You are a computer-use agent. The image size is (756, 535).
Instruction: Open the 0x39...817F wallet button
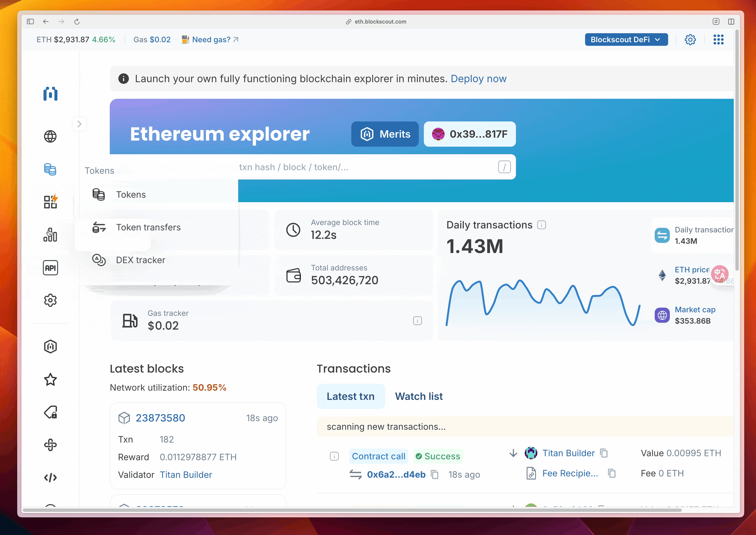[470, 134]
